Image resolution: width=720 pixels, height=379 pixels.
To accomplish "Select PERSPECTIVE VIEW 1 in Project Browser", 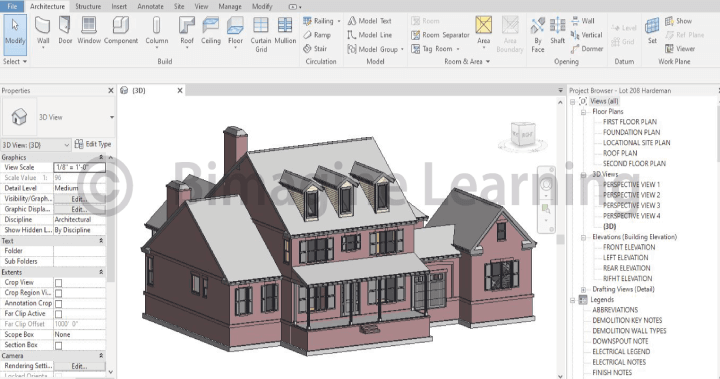I will tap(631, 185).
